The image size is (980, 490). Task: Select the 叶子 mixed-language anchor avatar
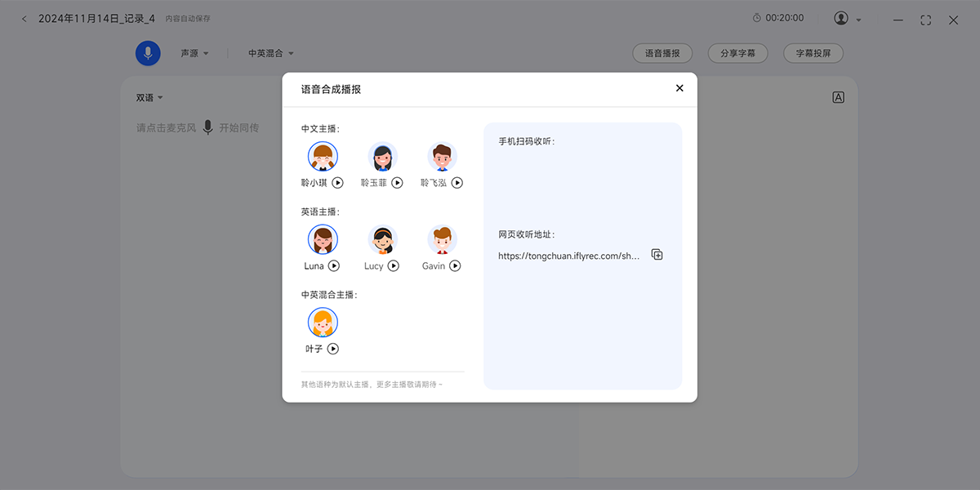click(x=323, y=323)
